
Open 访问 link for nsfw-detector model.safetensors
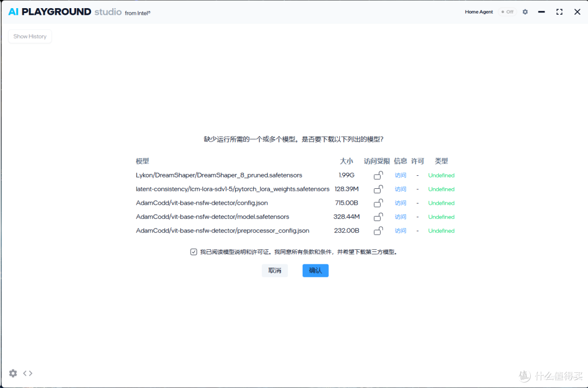pyautogui.click(x=401, y=217)
